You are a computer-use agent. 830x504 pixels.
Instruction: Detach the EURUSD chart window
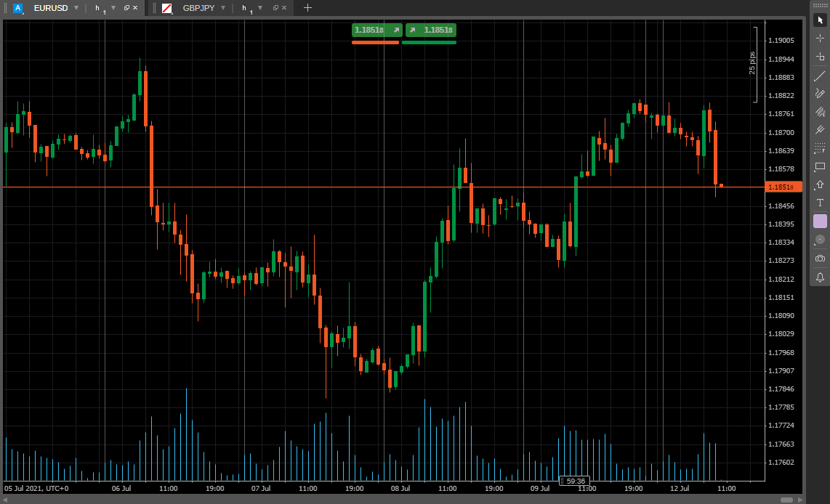point(127,8)
